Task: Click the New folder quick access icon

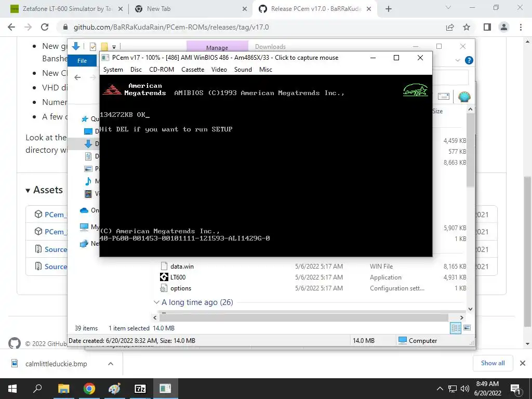Action: tap(104, 47)
